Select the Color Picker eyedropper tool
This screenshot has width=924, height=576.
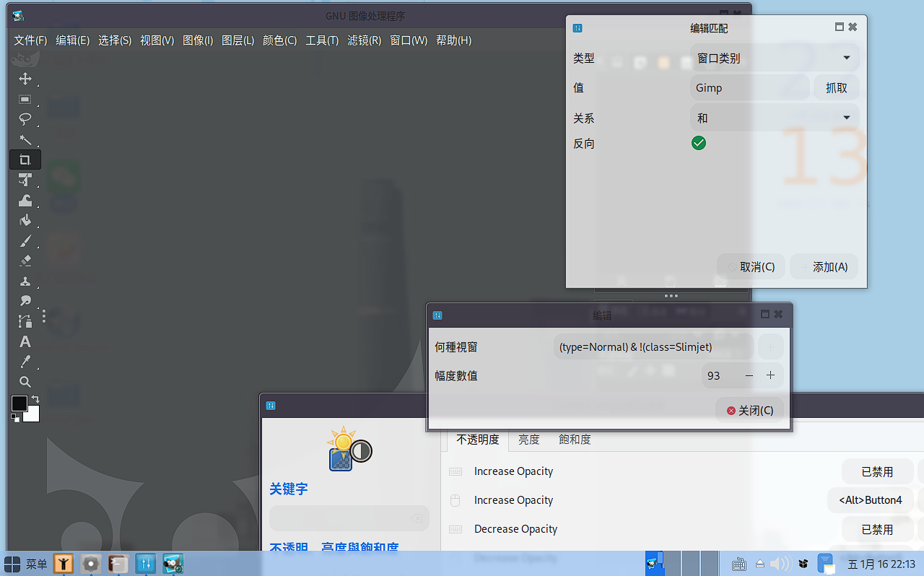[x=25, y=362]
